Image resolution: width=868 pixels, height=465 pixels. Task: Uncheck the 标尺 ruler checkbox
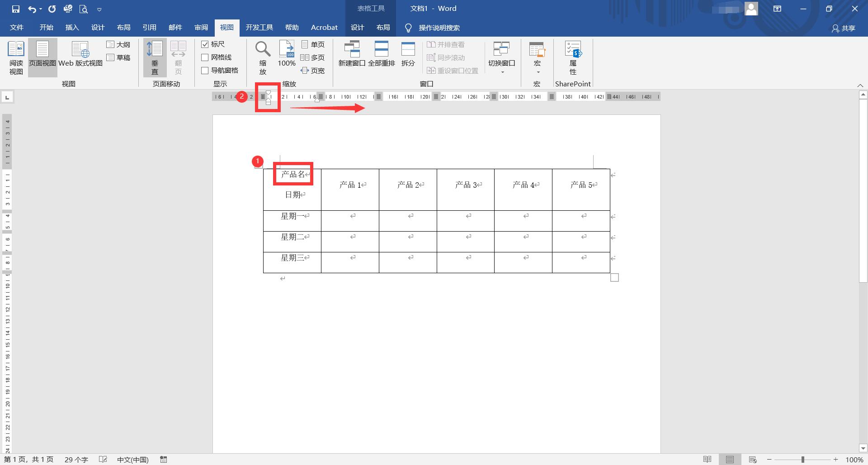point(205,44)
